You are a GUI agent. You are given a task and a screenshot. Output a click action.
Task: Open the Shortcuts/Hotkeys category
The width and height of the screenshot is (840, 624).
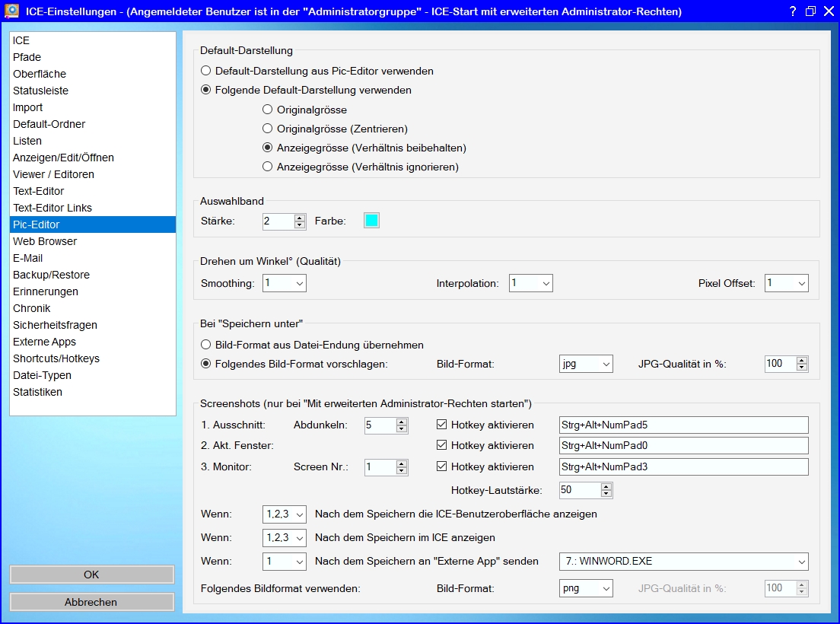(93, 358)
